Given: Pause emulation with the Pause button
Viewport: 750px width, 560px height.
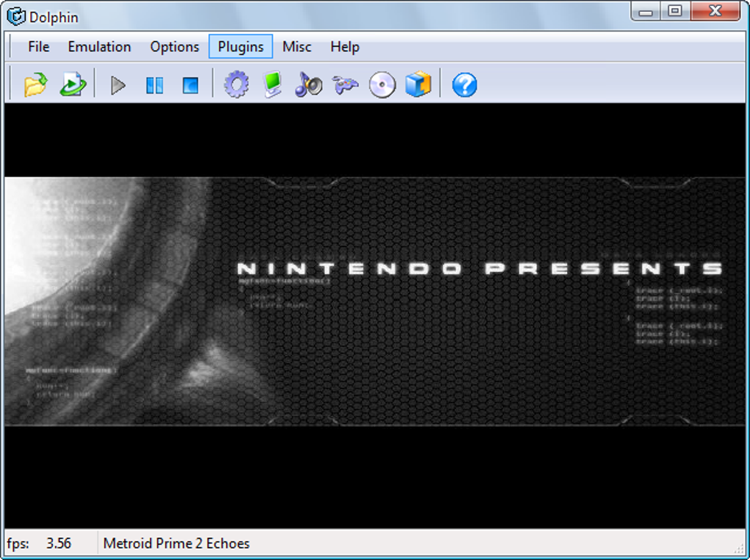Looking at the screenshot, I should pyautogui.click(x=154, y=85).
